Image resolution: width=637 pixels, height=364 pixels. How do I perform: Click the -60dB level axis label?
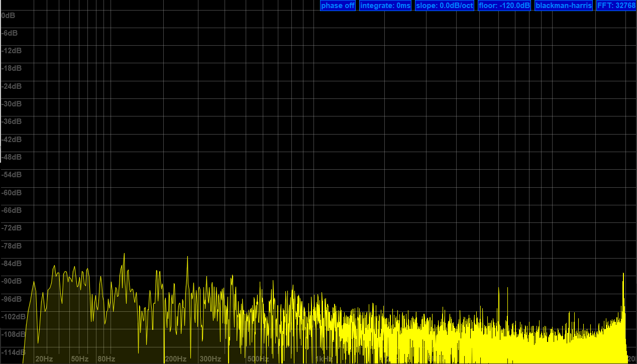pos(12,193)
